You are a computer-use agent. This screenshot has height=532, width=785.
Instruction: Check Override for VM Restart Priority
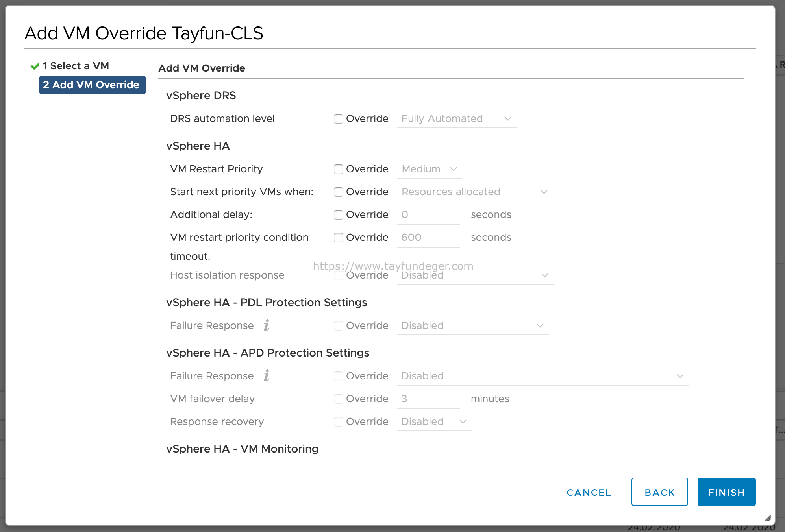[338, 169]
